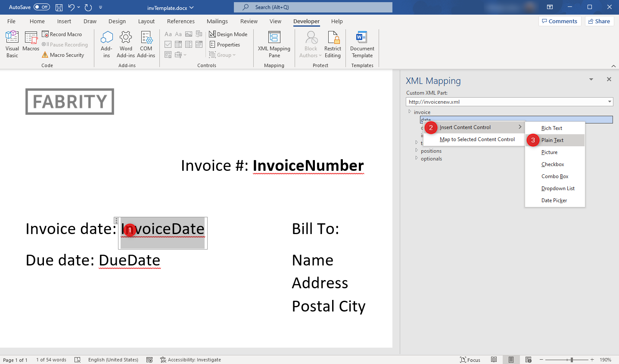This screenshot has height=364, width=619.
Task: Adjust the zoom slider
Action: [x=572, y=360]
